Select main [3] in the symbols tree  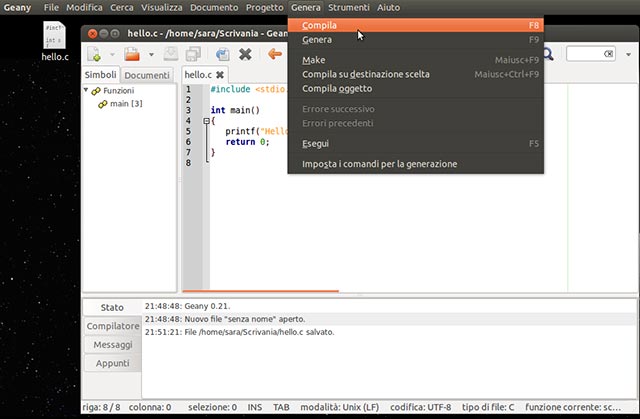click(x=126, y=104)
